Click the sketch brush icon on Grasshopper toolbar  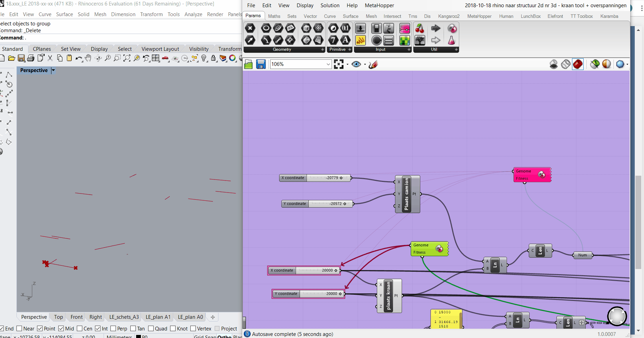pyautogui.click(x=373, y=64)
